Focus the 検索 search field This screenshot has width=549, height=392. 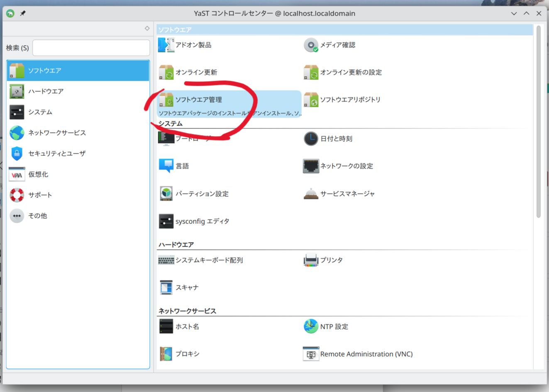coord(91,48)
